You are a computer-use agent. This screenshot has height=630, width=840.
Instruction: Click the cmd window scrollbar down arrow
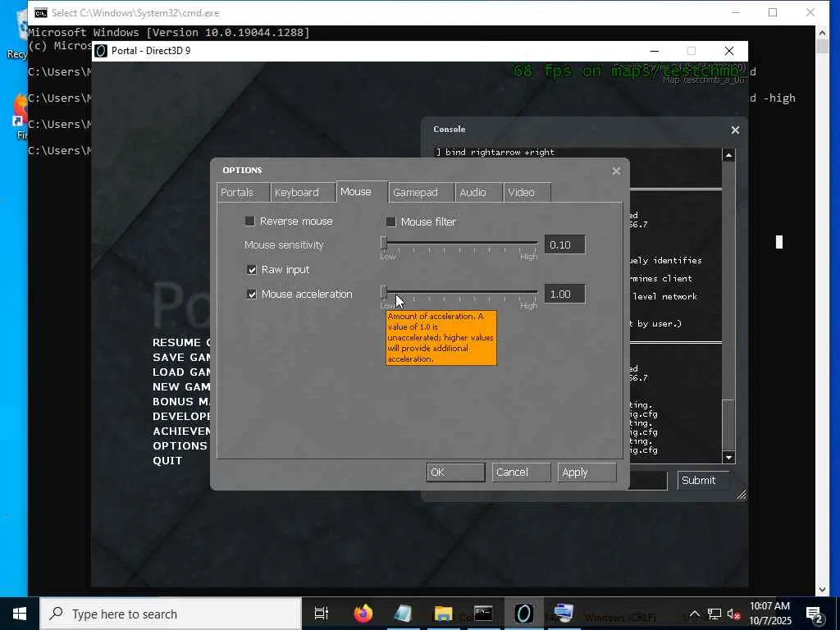822,590
